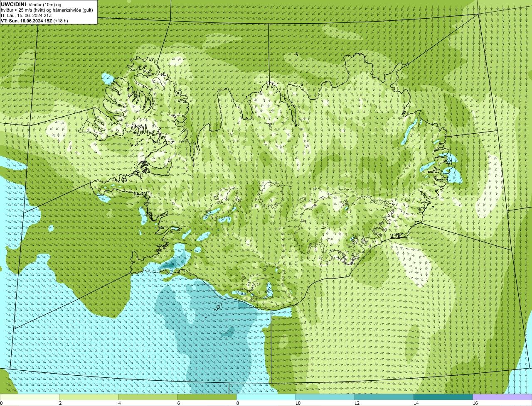Select the light yellow-green 2–4 m/s legend swatch
The height and width of the screenshot is (406, 532).
point(89,397)
